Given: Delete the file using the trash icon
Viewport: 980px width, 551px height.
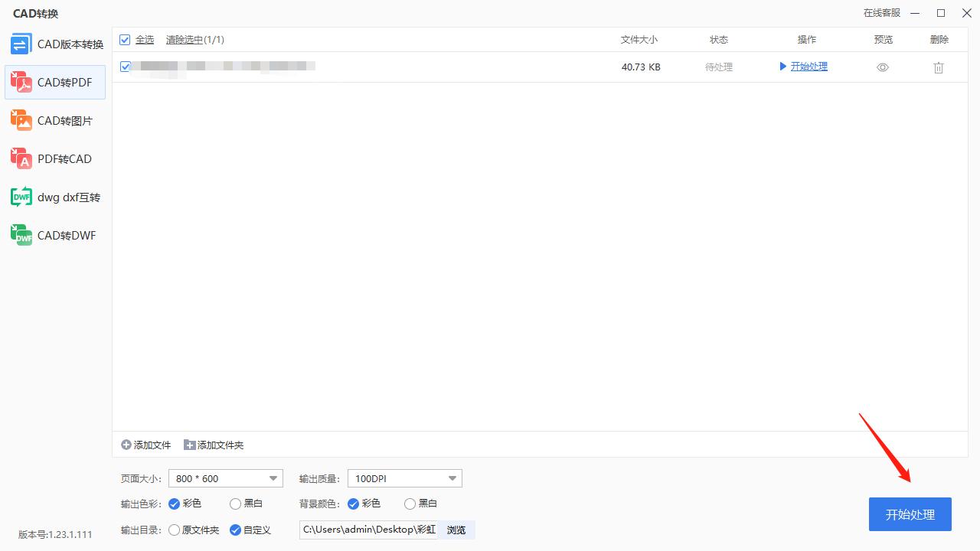Looking at the screenshot, I should tap(938, 67).
